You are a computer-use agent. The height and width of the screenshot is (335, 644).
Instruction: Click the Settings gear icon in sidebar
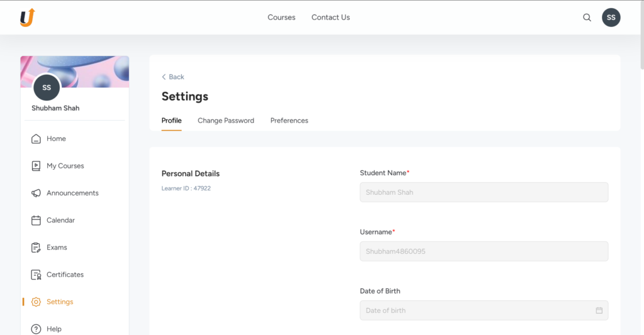(x=36, y=302)
